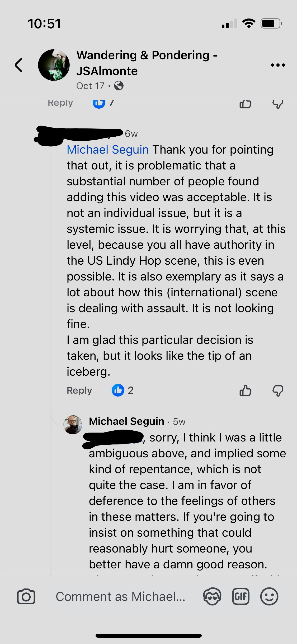Open Michael Seguin's profile picture

pos(73,425)
